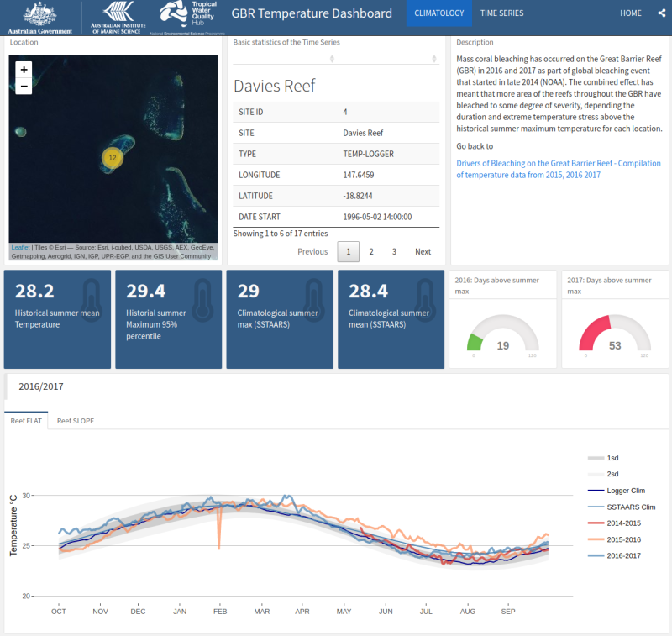Open the 2016/2017 panel tab
The width and height of the screenshot is (672, 636).
pos(40,386)
